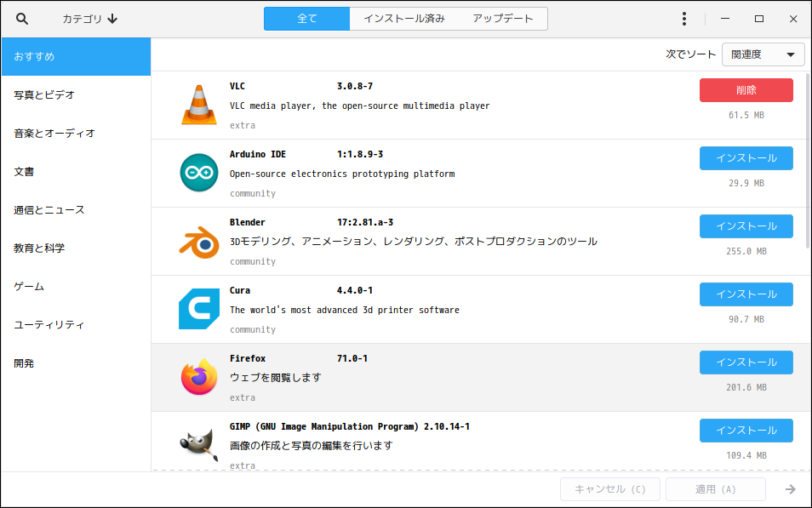Image resolution: width=812 pixels, height=508 pixels.
Task: Click the Cura description text
Action: [345, 310]
